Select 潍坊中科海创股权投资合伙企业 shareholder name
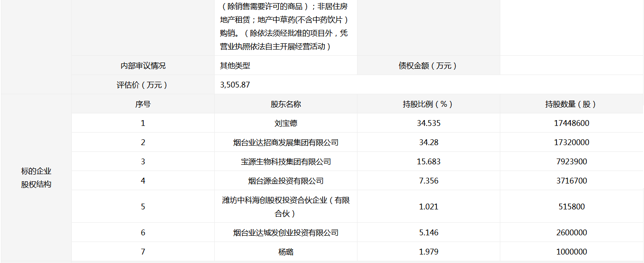This screenshot has height=263, width=644. click(x=286, y=207)
